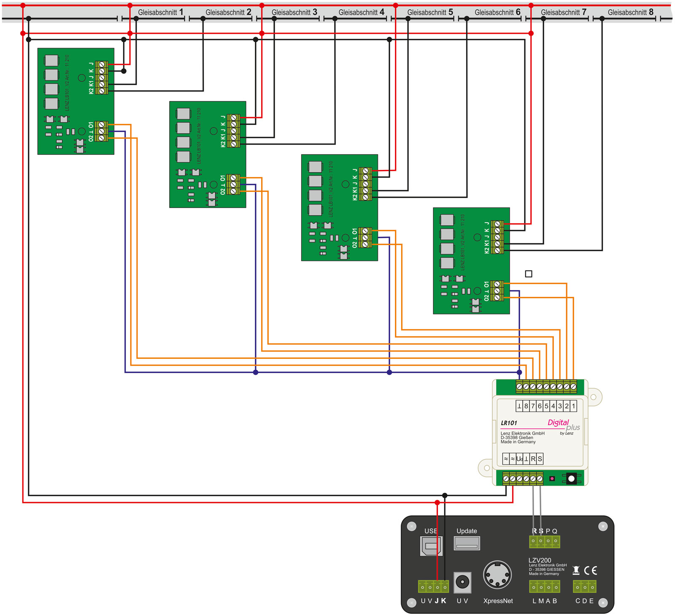
Task: Click the round power jack labeled U V
Action: pyautogui.click(x=462, y=582)
